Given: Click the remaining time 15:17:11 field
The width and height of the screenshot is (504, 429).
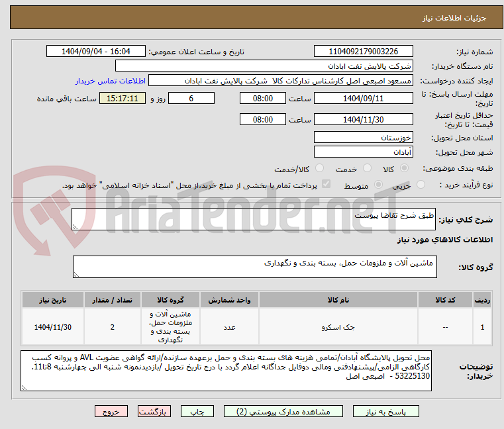Looking at the screenshot, I should click(122, 99).
